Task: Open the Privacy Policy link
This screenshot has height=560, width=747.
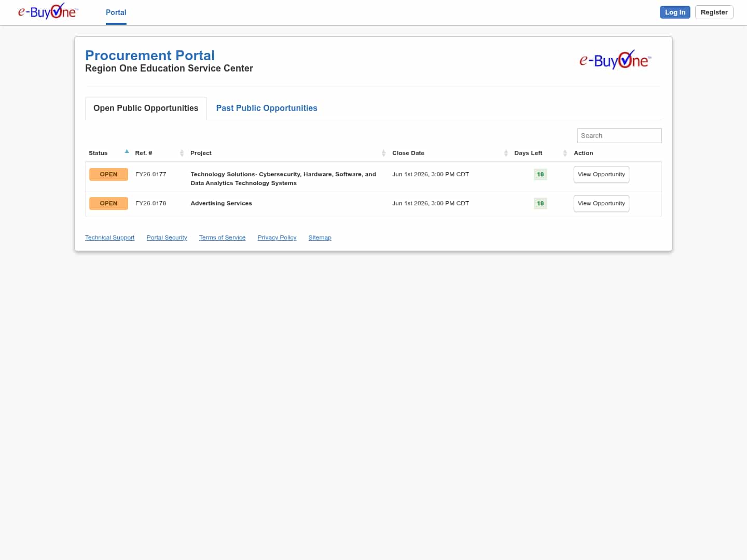Action: pyautogui.click(x=277, y=237)
